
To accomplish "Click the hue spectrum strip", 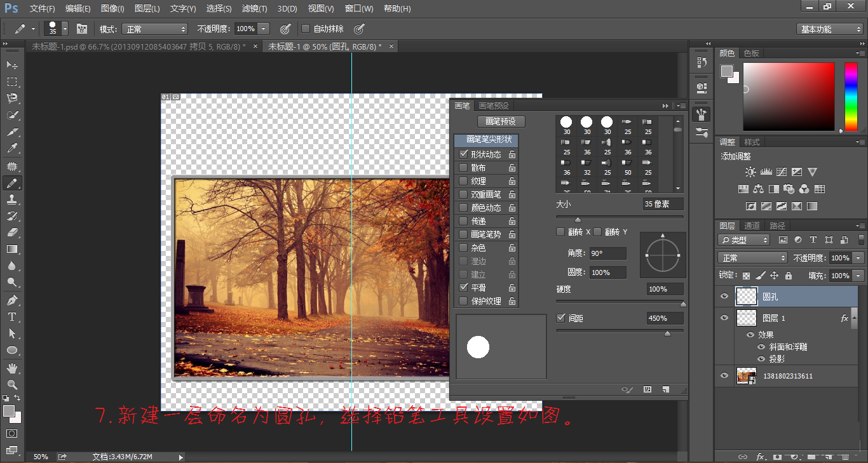I will tap(850, 97).
